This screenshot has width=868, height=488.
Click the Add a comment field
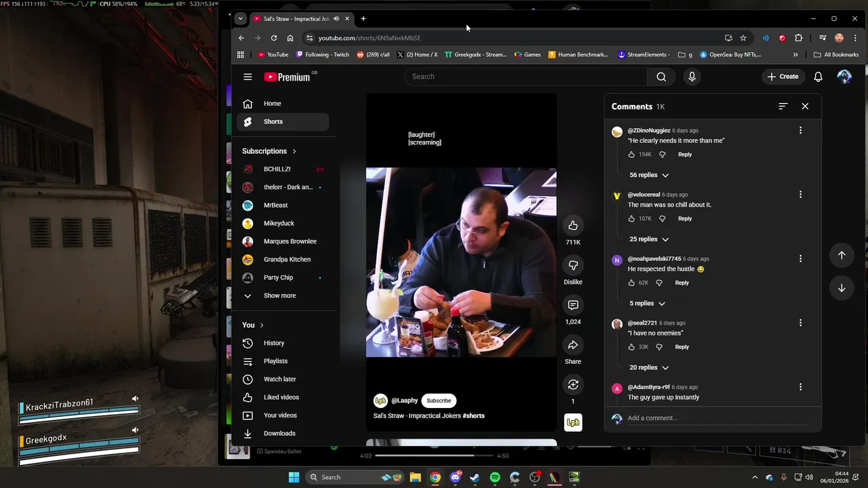716,418
